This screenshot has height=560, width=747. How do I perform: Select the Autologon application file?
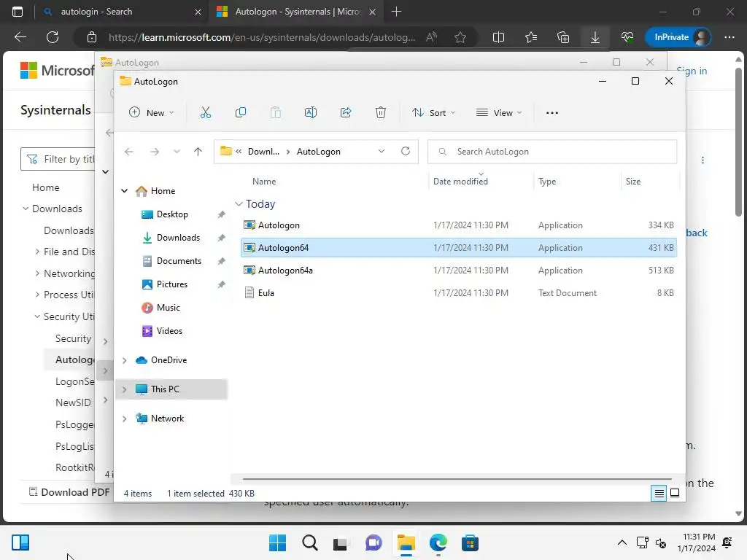[x=459, y=225]
